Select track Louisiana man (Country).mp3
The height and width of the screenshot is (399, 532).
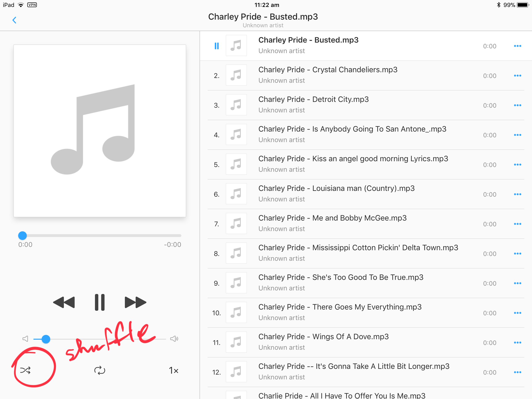point(366,194)
